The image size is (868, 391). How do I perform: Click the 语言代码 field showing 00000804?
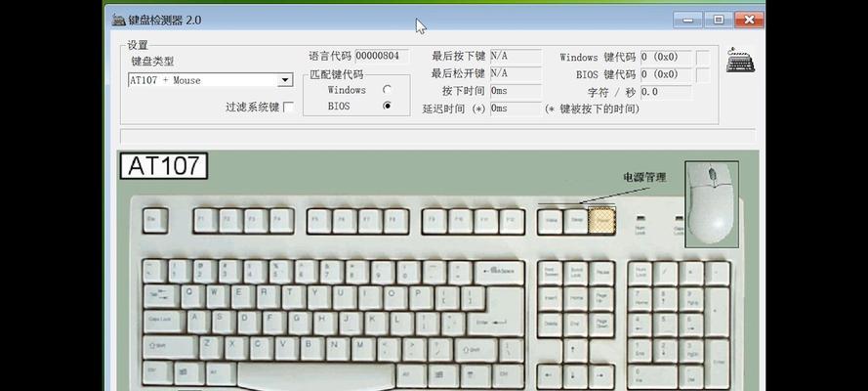click(382, 57)
